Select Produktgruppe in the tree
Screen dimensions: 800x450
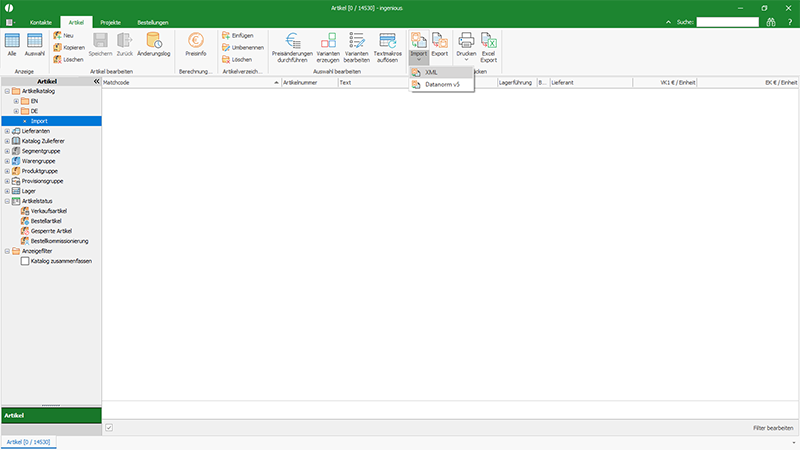tap(40, 171)
